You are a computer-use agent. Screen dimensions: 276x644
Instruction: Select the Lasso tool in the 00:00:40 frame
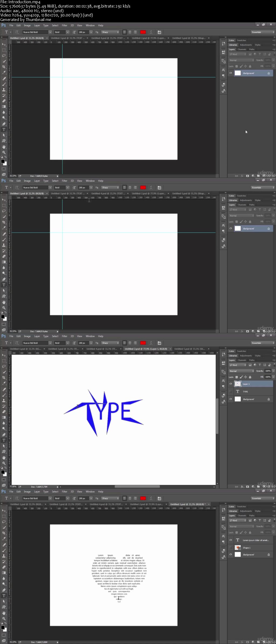[x=4, y=56]
